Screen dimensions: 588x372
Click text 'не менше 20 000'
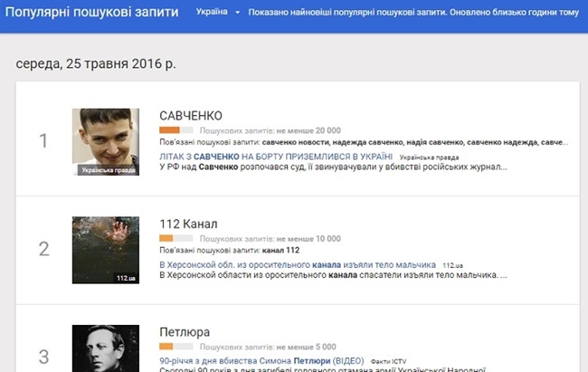tap(308, 130)
